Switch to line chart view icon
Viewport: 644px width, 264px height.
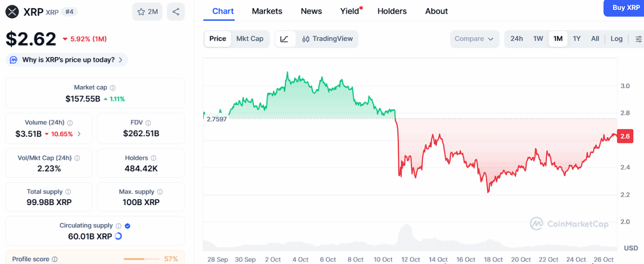(285, 39)
